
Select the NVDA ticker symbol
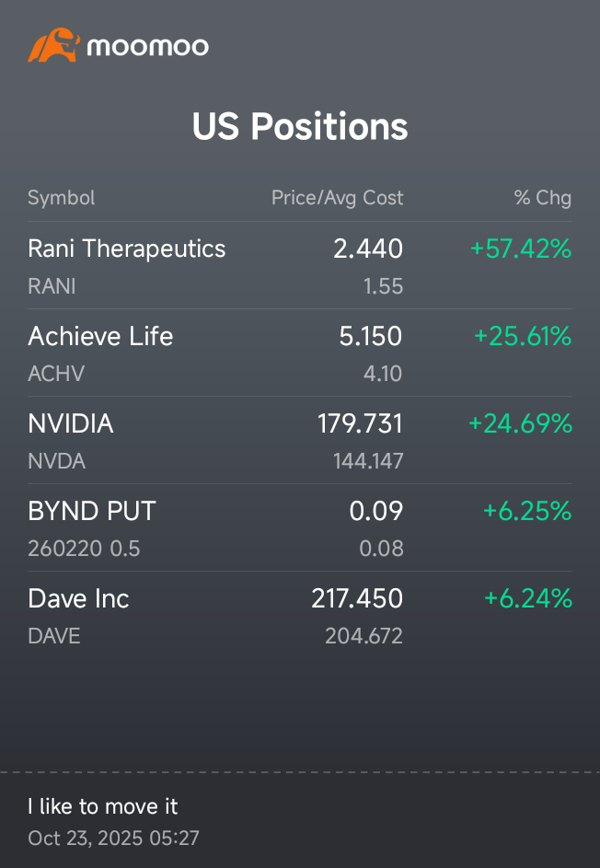tap(56, 461)
